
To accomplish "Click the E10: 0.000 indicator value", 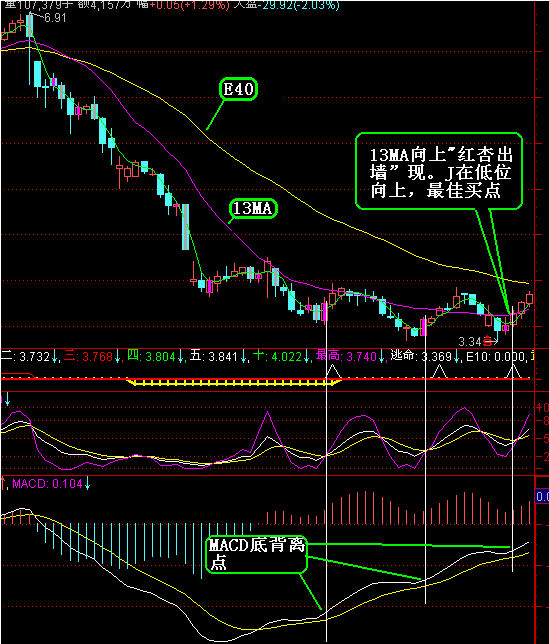I will coord(496,356).
